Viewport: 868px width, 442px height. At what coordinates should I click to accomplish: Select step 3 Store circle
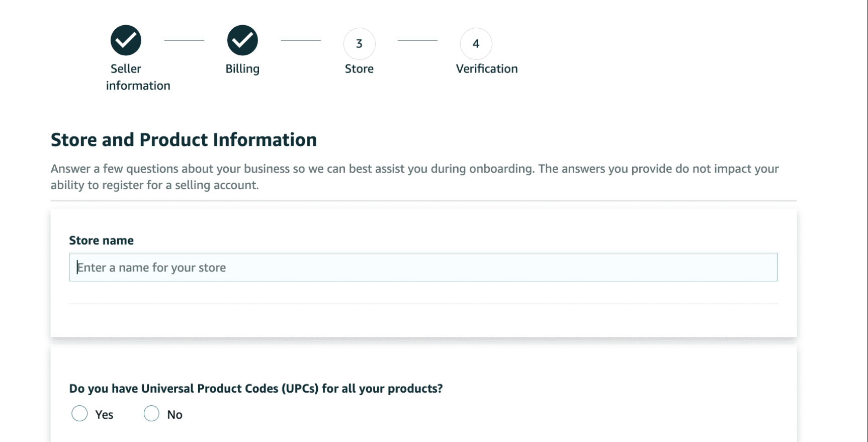(x=359, y=43)
